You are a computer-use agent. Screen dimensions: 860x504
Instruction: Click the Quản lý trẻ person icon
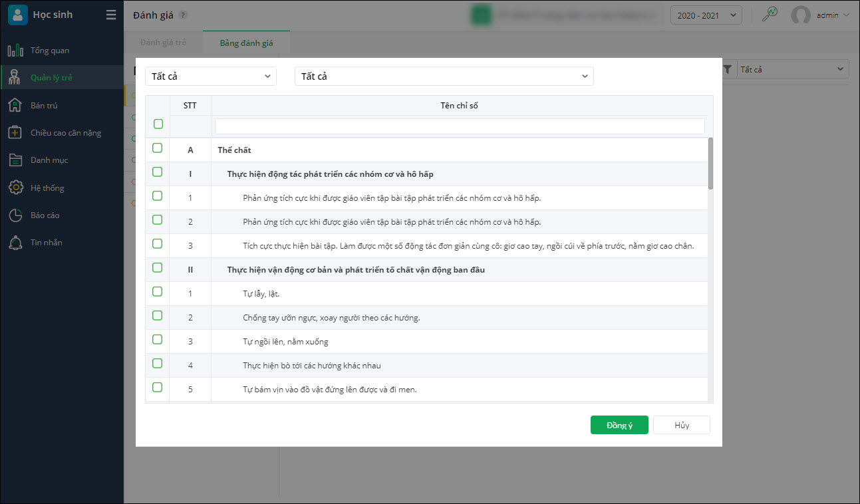click(15, 78)
